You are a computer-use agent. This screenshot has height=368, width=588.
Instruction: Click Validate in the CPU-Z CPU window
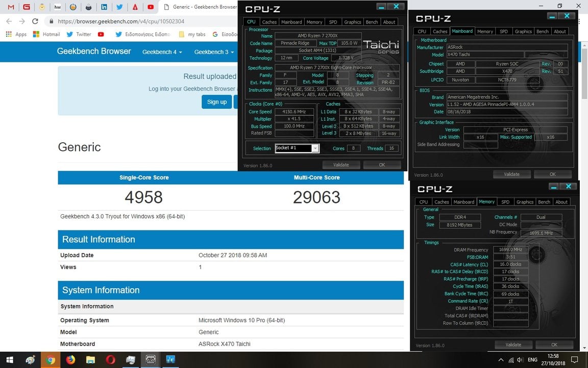(x=341, y=165)
